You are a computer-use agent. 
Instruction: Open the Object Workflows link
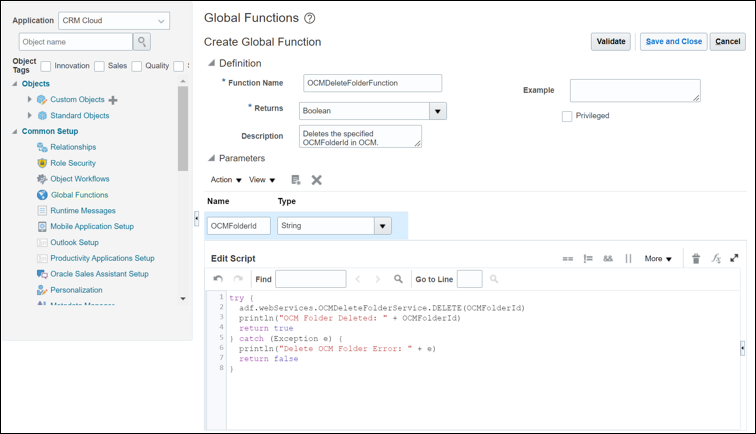coord(80,179)
